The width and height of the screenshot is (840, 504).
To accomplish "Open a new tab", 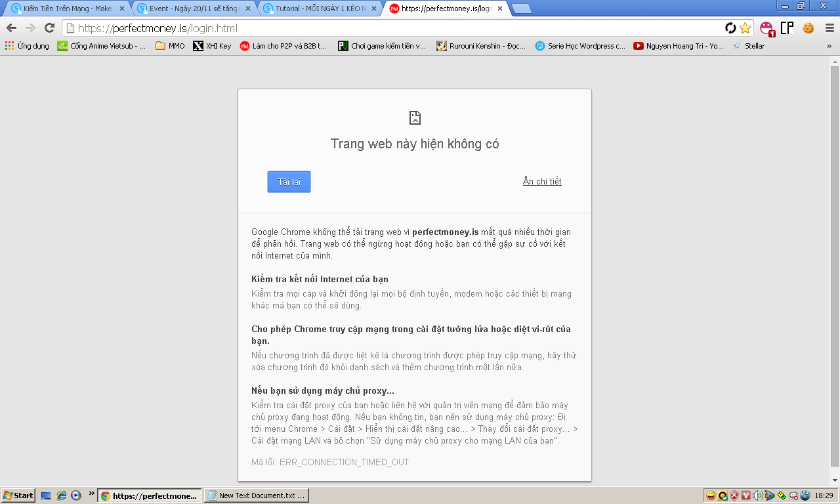I will click(x=522, y=9).
